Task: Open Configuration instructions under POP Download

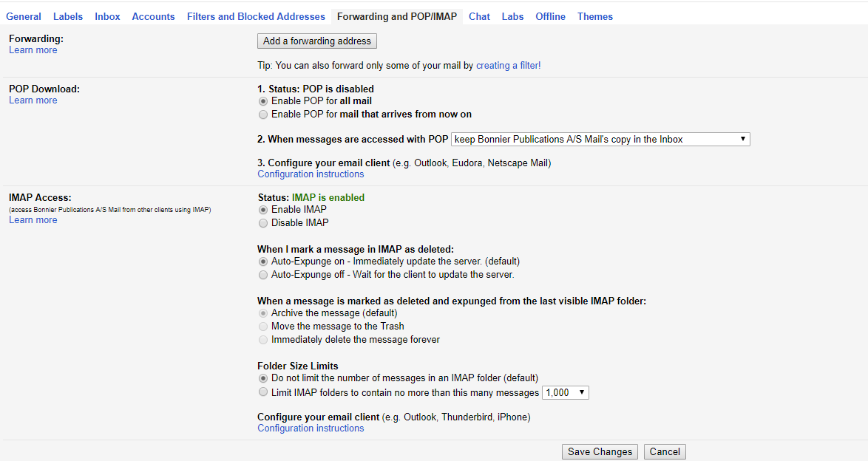Action: (x=311, y=174)
